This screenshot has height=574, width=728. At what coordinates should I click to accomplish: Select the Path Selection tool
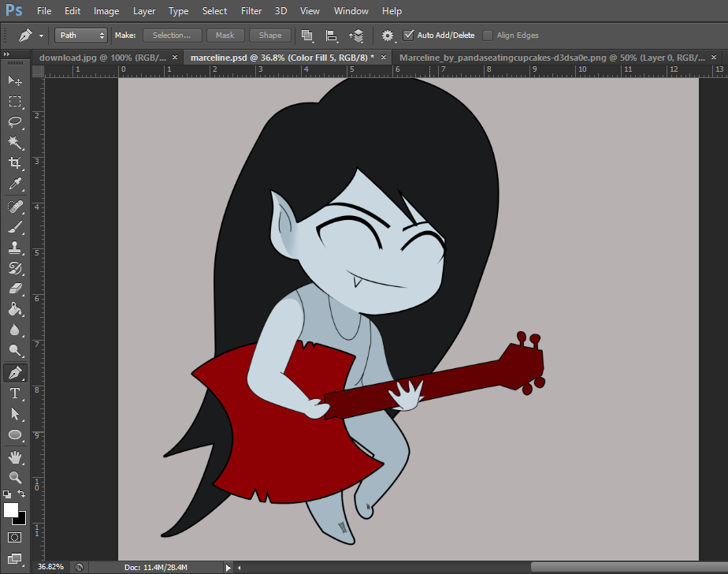pyautogui.click(x=15, y=414)
